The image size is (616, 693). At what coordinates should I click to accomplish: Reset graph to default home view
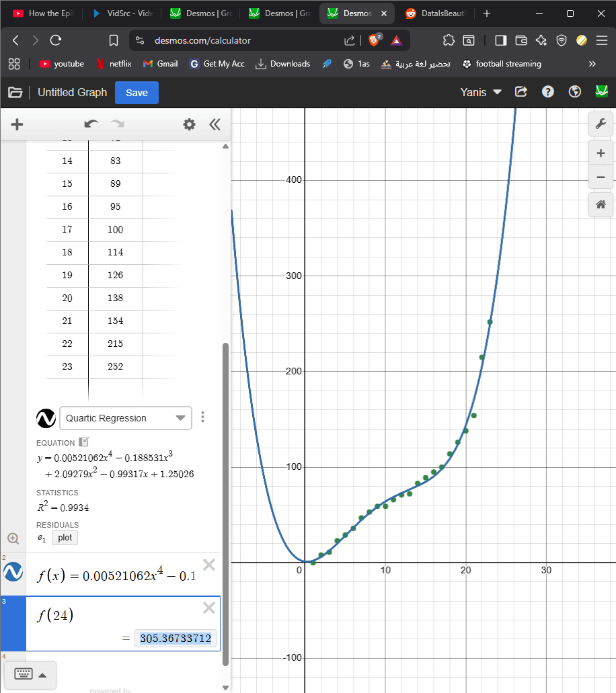coord(601,204)
